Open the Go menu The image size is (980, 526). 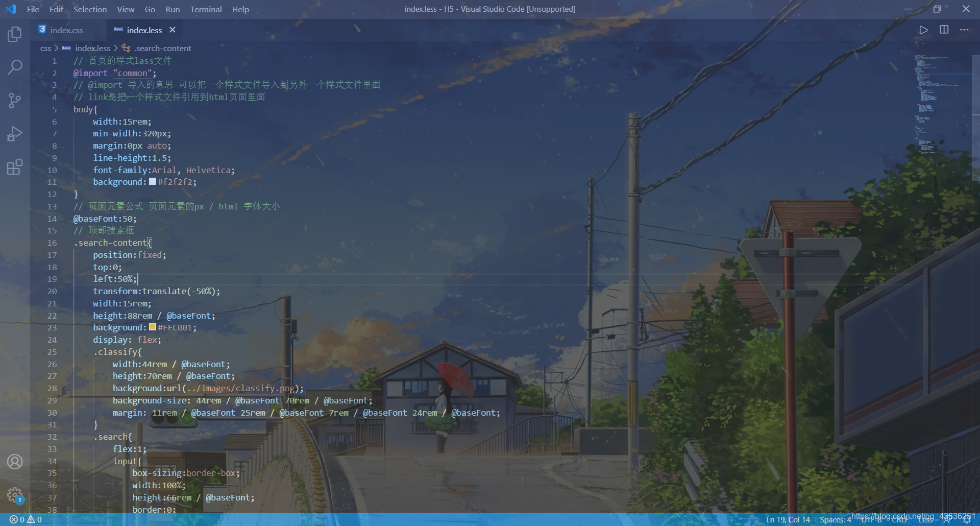coord(150,9)
